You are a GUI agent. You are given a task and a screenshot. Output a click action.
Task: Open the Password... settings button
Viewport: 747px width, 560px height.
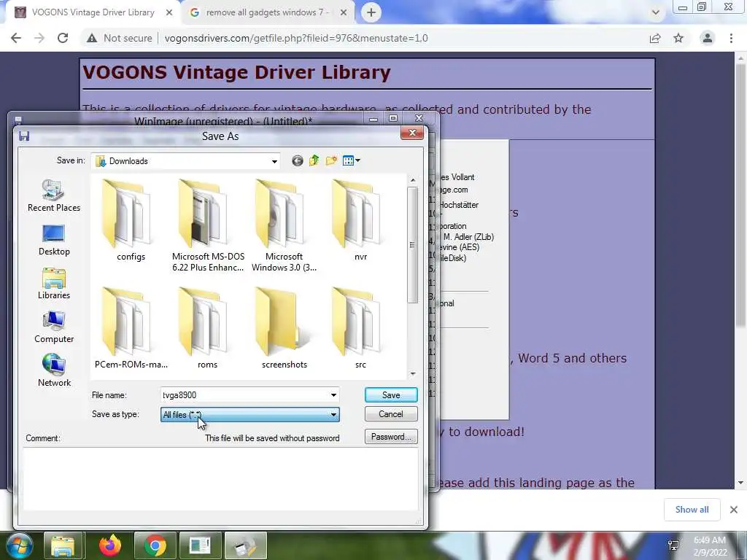pyautogui.click(x=391, y=437)
